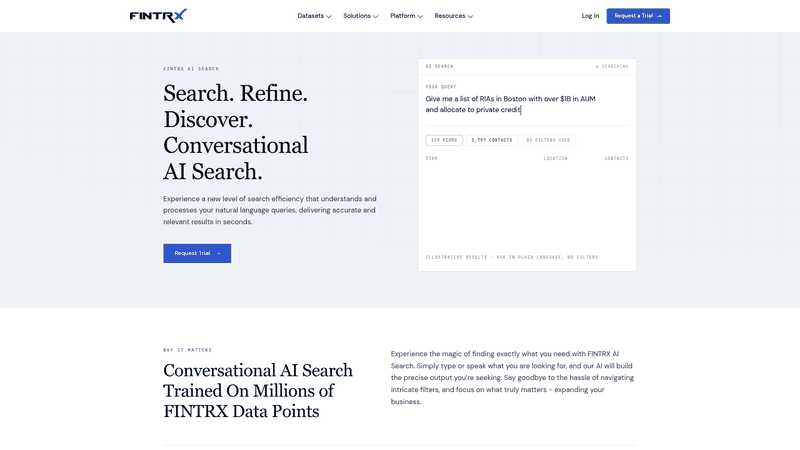Click the Location column header
Image resolution: width=800 pixels, height=450 pixels.
tap(556, 159)
